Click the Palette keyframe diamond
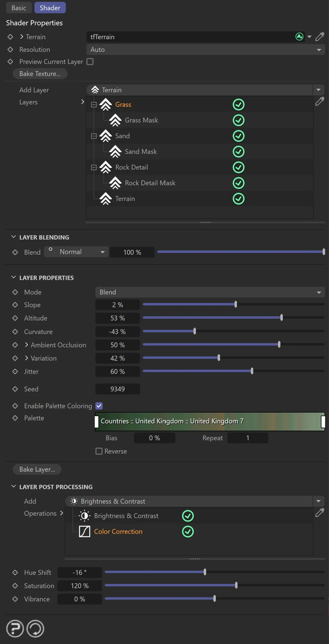 click(15, 418)
